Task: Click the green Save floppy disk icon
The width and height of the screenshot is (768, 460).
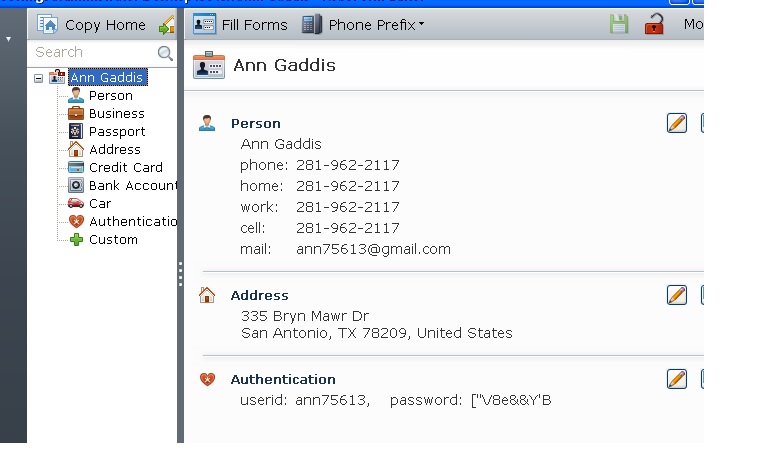Action: coord(619,24)
